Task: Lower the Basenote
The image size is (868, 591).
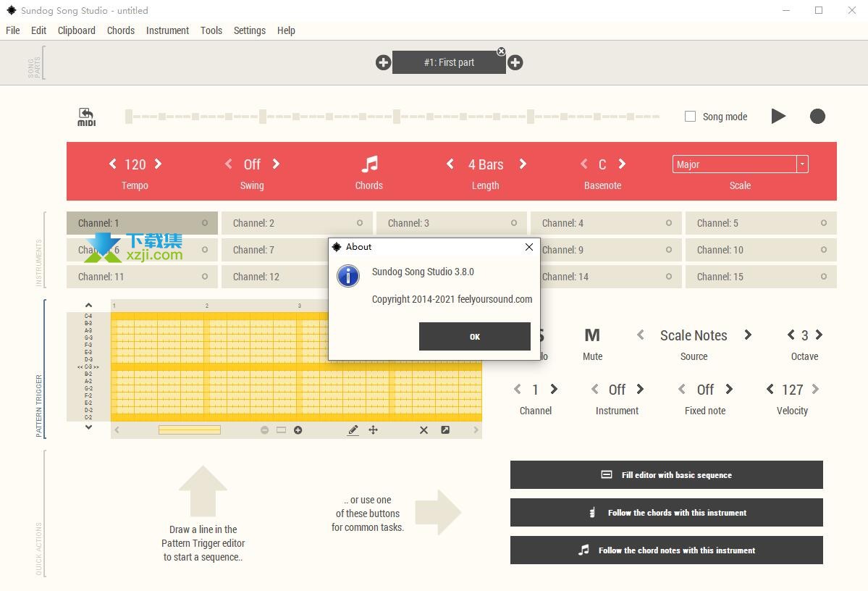Action: [584, 164]
